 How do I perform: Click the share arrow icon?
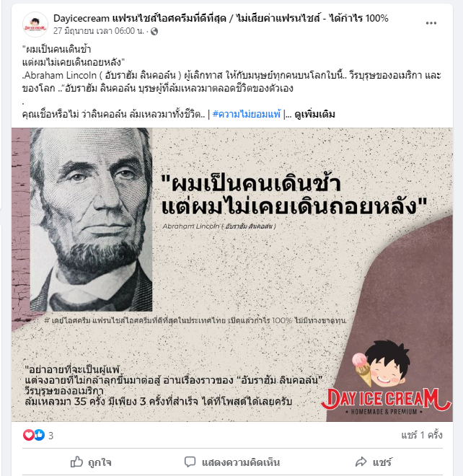point(361,462)
